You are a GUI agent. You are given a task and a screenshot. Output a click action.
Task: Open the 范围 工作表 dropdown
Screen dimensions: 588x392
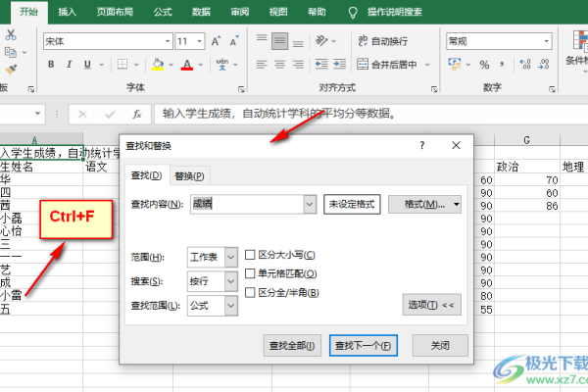[x=231, y=258]
